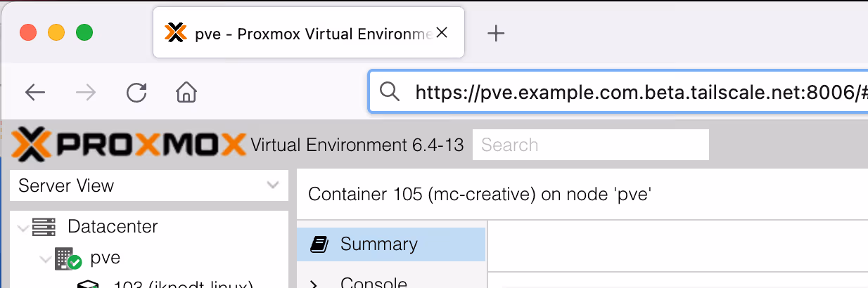Click the Proxmox logo in header
The image size is (868, 288).
point(129,145)
